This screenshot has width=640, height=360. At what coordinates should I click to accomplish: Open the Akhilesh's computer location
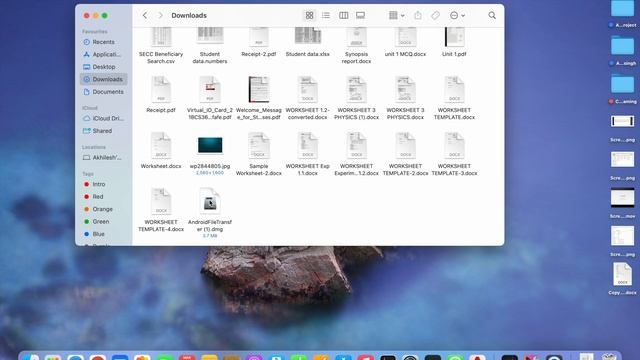coord(104,158)
